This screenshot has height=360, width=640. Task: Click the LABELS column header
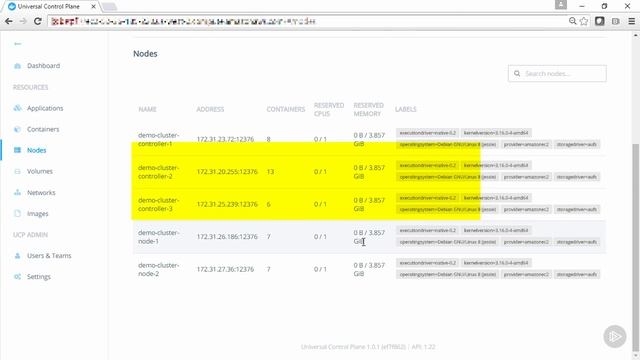tap(406, 109)
